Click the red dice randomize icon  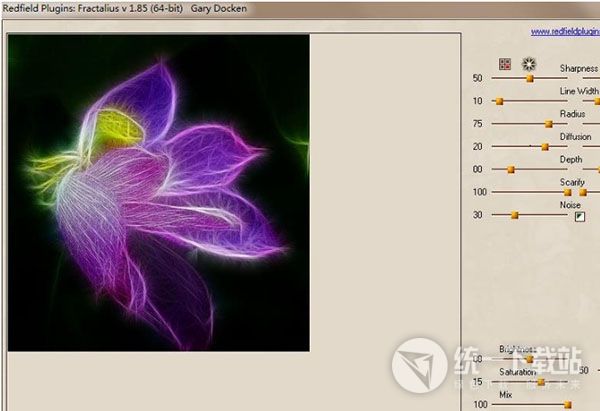tap(505, 64)
